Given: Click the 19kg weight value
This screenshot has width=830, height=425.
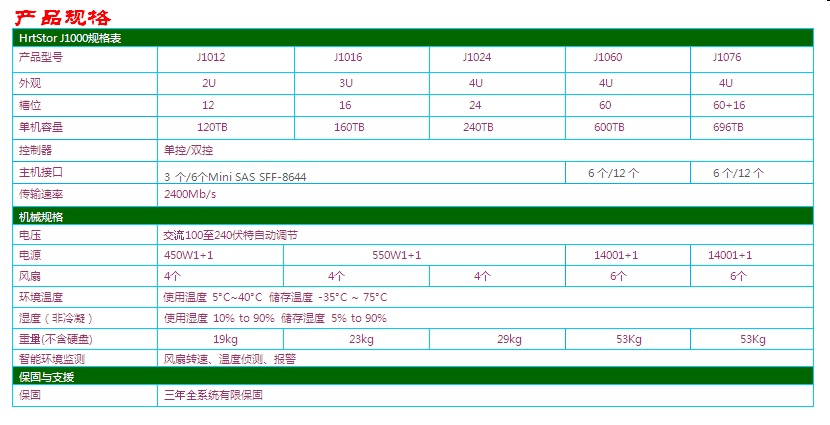Looking at the screenshot, I should (x=225, y=339).
